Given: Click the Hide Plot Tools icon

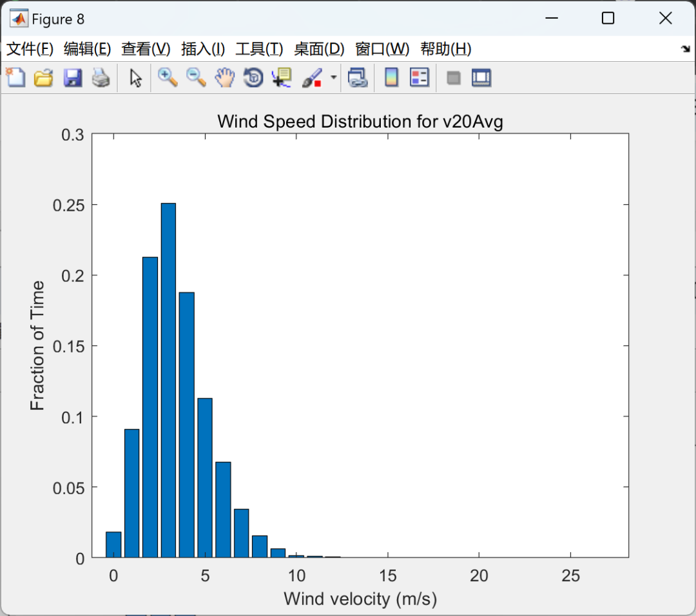Looking at the screenshot, I should 453,78.
